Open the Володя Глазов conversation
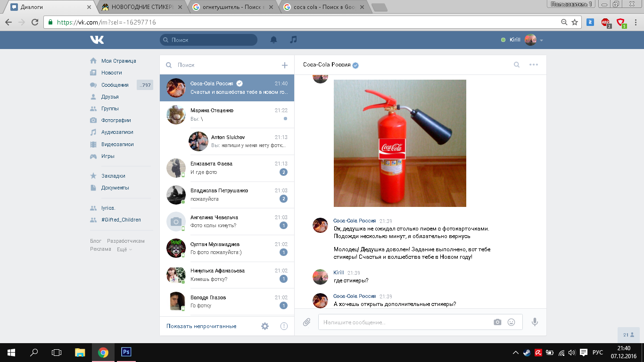Image resolution: width=644 pixels, height=362 pixels. 227,302
